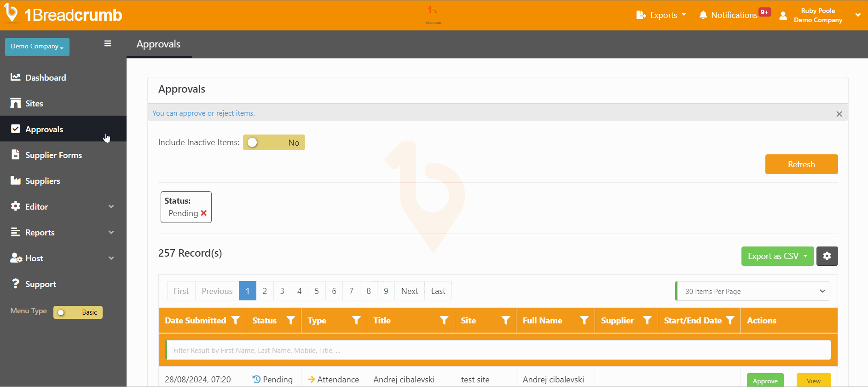Image resolution: width=868 pixels, height=387 pixels.
Task: Go to page 5 of results
Action: tap(317, 291)
